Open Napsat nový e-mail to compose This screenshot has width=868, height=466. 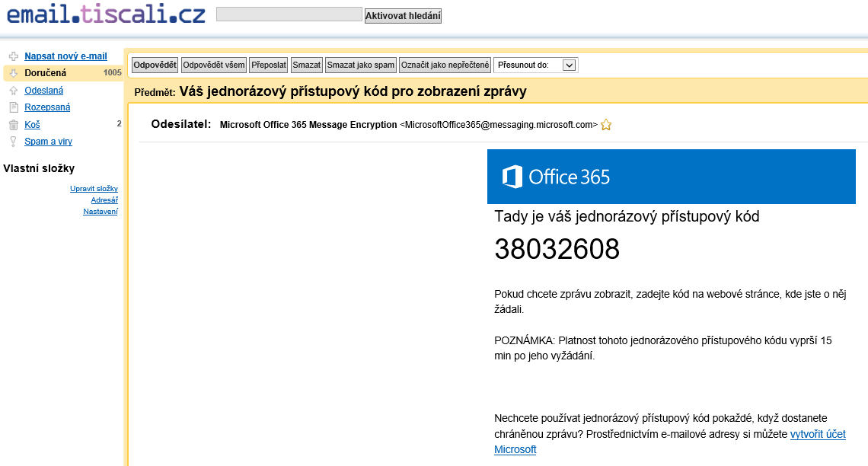click(66, 56)
